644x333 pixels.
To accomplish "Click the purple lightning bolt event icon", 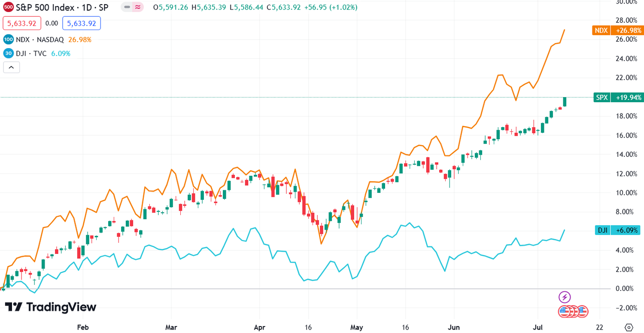I will click(565, 296).
